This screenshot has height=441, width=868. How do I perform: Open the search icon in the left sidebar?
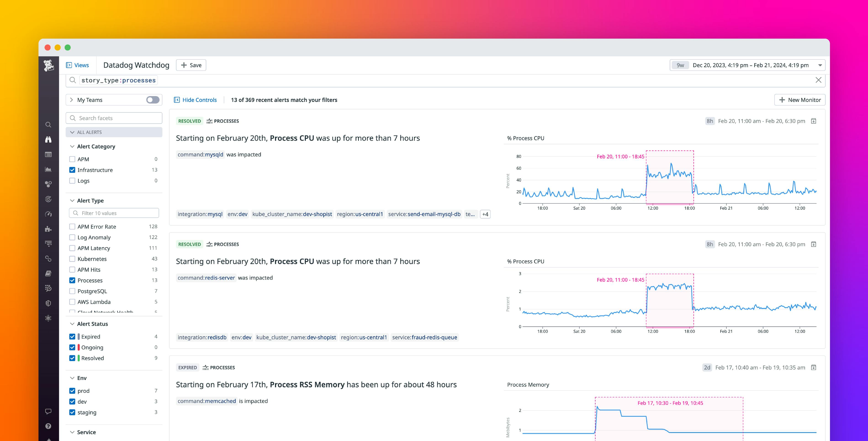pyautogui.click(x=48, y=125)
